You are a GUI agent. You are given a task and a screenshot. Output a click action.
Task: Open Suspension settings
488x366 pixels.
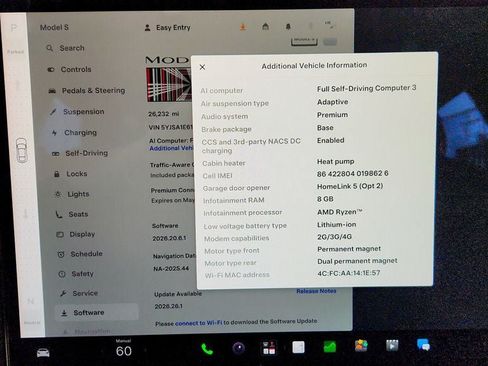tap(77, 112)
